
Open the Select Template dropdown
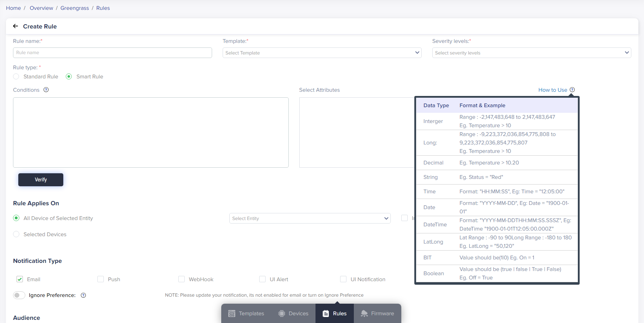(321, 52)
